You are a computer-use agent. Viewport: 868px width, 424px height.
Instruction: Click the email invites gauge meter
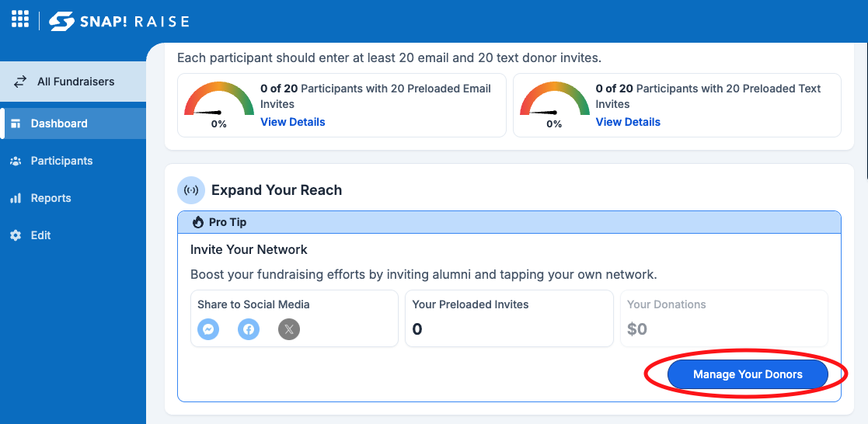(x=219, y=105)
